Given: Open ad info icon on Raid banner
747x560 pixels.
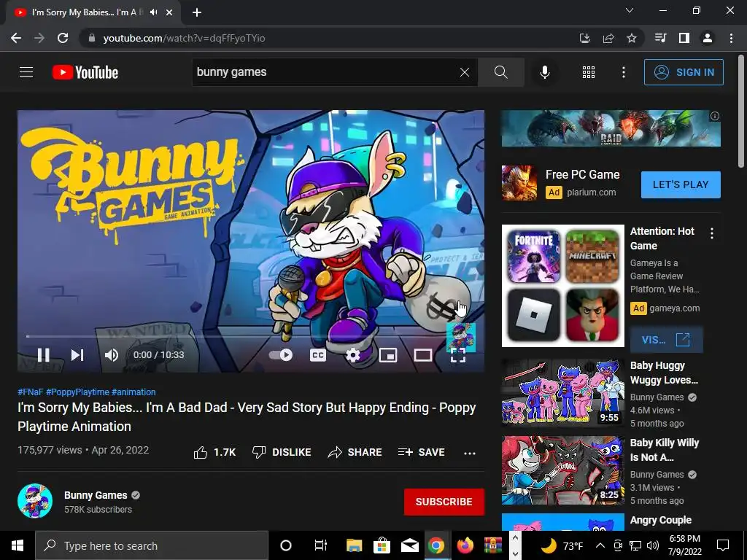Looking at the screenshot, I should [715, 116].
